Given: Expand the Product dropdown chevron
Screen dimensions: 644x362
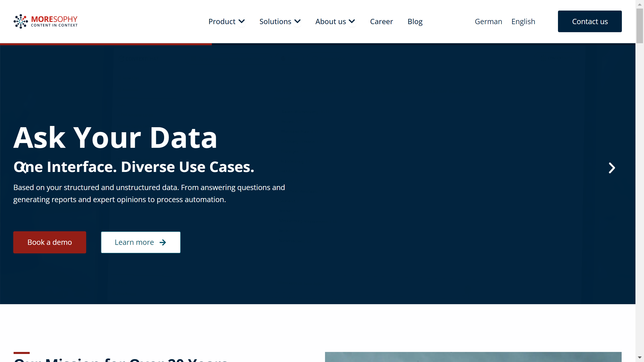Looking at the screenshot, I should [x=242, y=21].
